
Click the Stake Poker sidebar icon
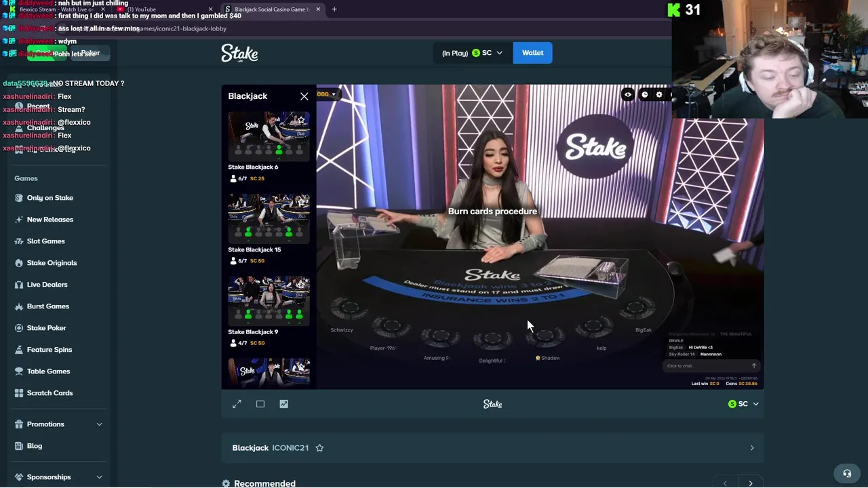coord(19,328)
